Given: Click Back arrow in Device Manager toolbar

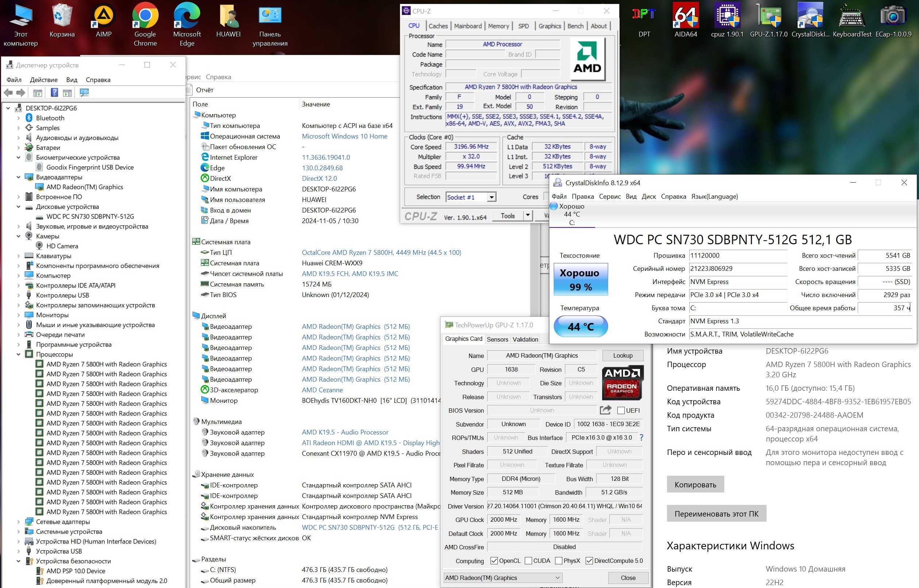Looking at the screenshot, I should (x=8, y=92).
